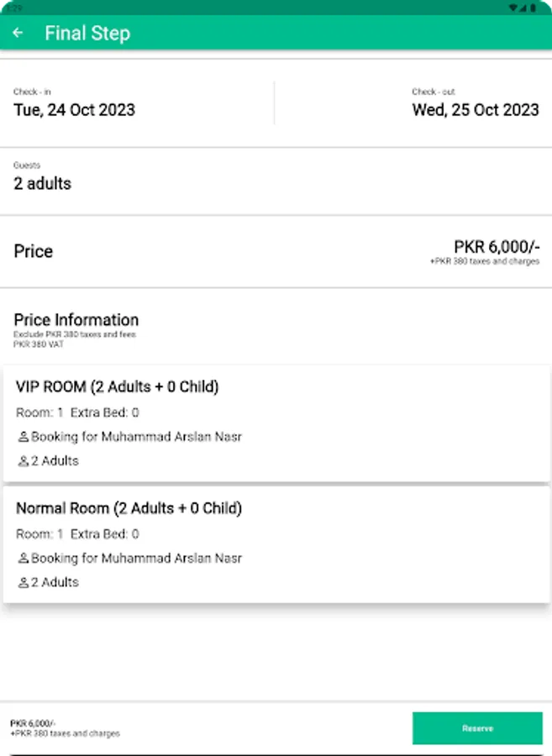Viewport: 552px width, 756px height.
Task: Select the VIP ROOM booking card
Action: [276, 420]
